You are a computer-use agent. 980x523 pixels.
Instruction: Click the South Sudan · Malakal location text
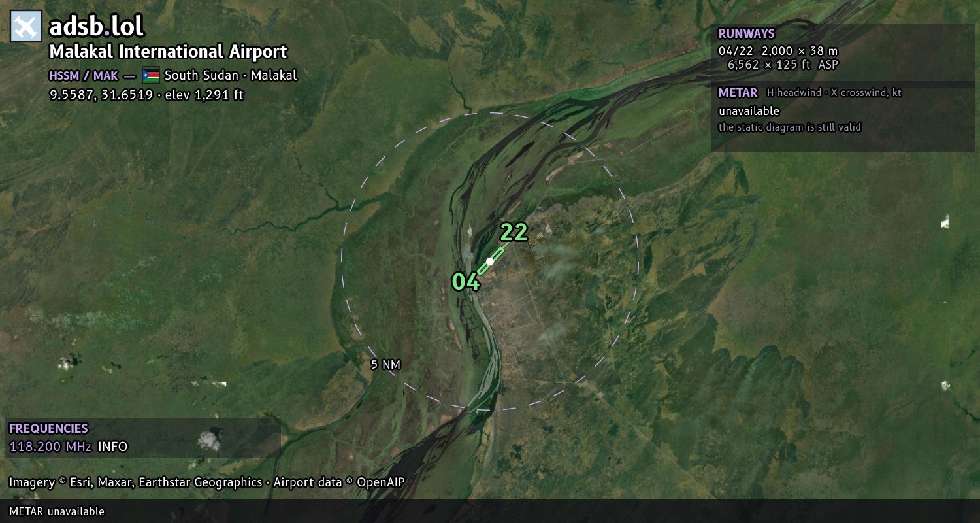[x=231, y=75]
